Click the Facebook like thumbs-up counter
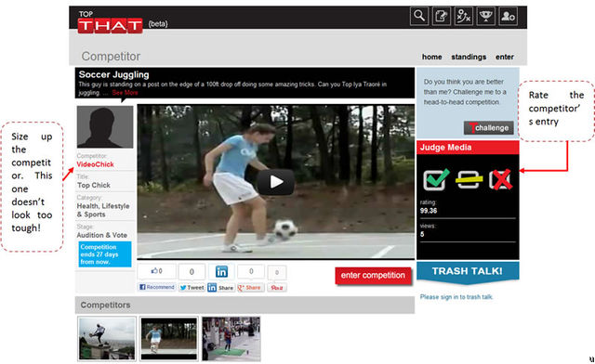 point(157,271)
